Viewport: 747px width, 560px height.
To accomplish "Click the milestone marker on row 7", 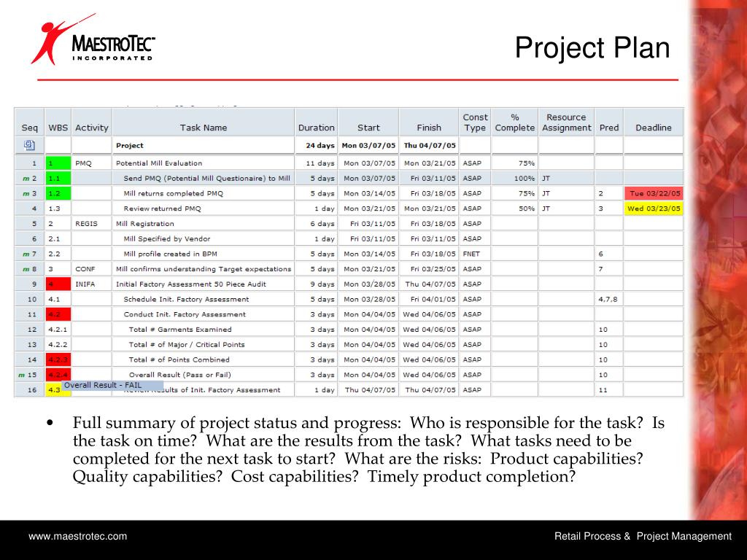I will click(26, 254).
